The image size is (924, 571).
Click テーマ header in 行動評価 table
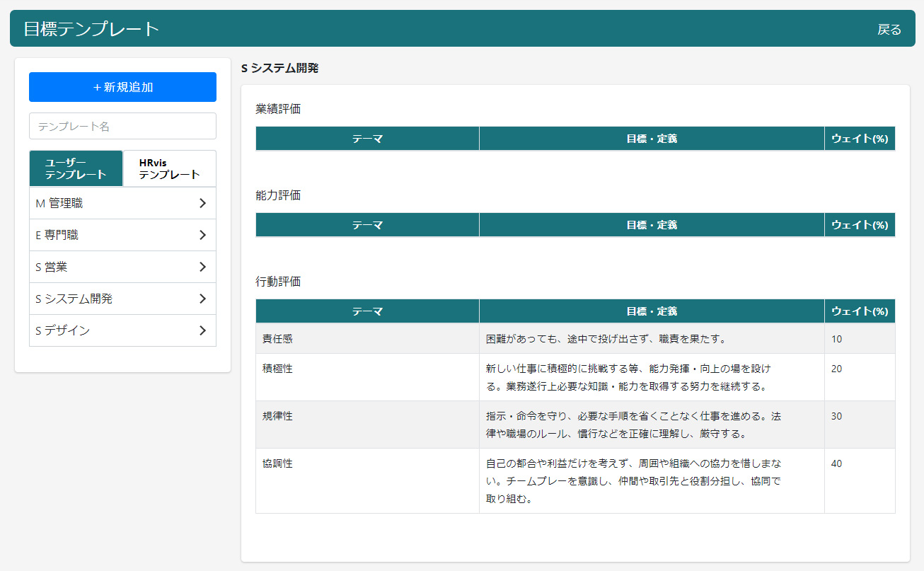pos(367,311)
